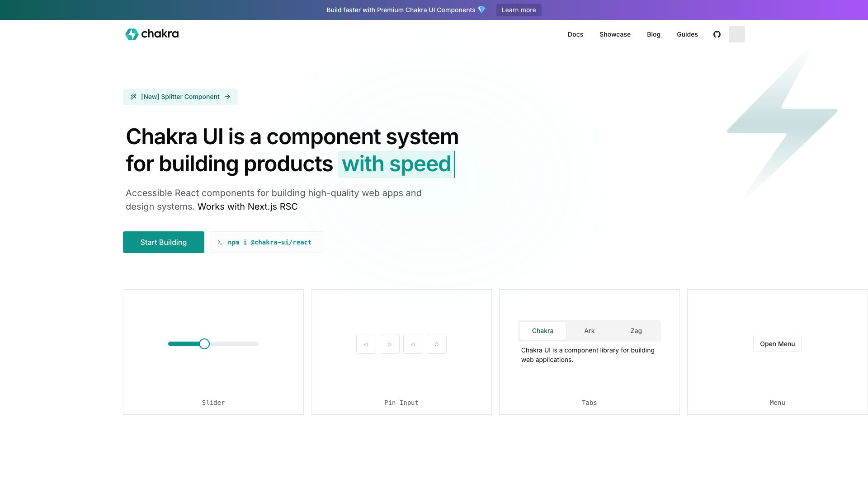868x488 pixels.
Task: Click the Guides navigation link
Action: 687,34
